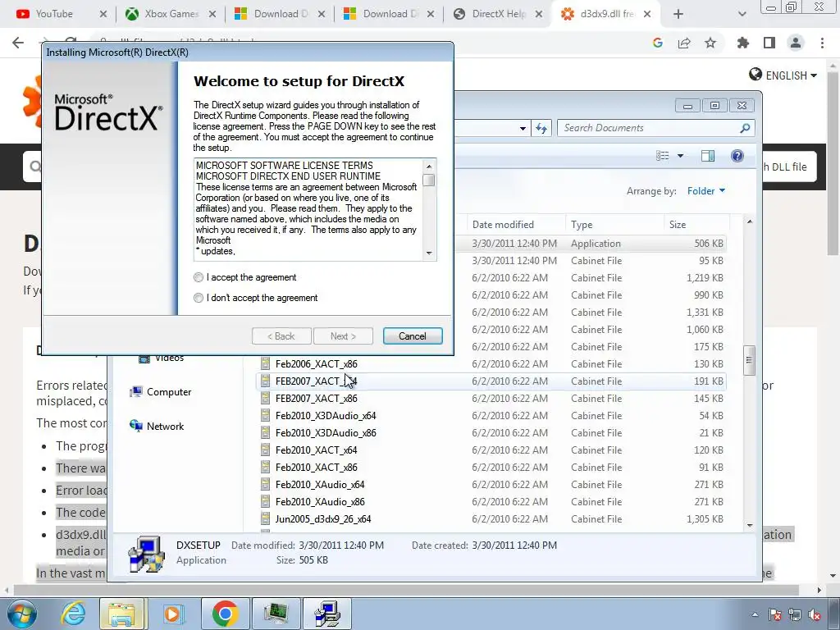Click the Search Documents field in Explorer

click(655, 128)
